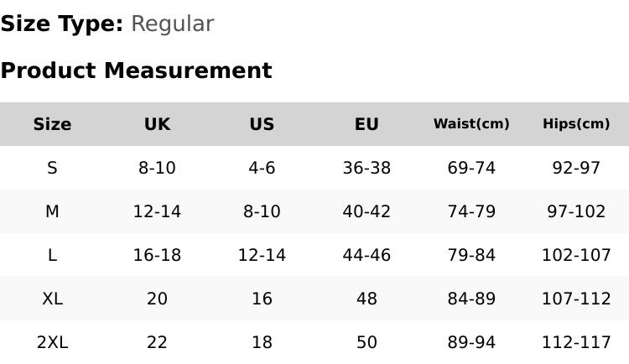Select the 2XL size row label
The image size is (629, 364).
52,343
